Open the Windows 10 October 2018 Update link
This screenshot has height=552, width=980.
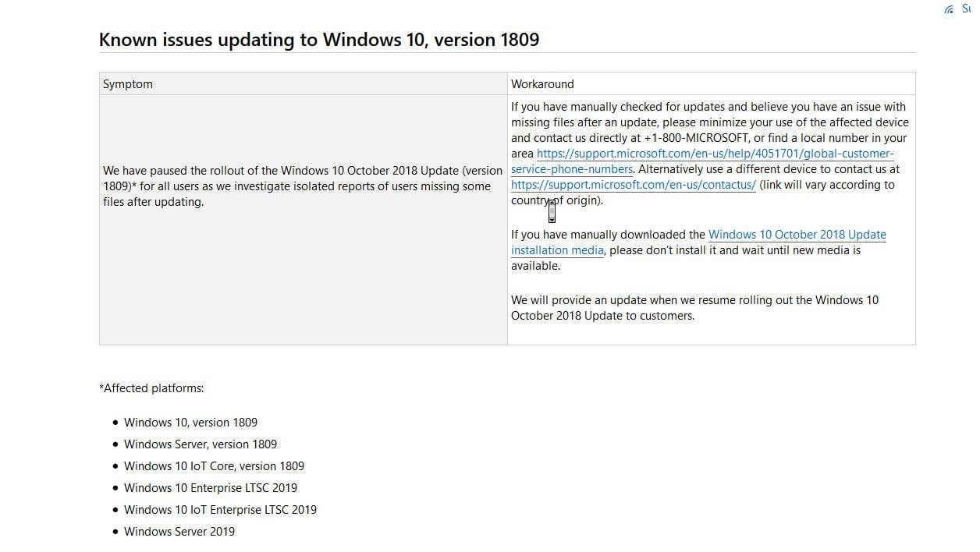coord(797,235)
